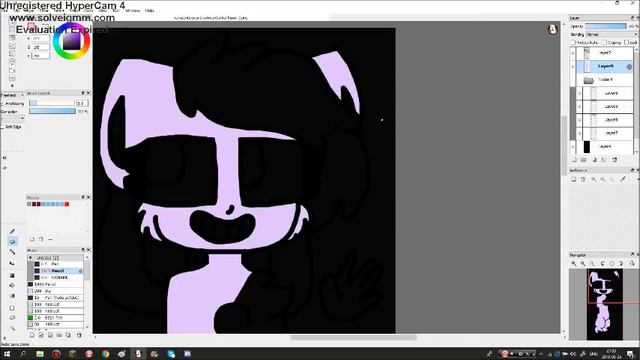Open the gear settings of the highlighted layer
The height and width of the screenshot is (360, 640).
click(629, 67)
